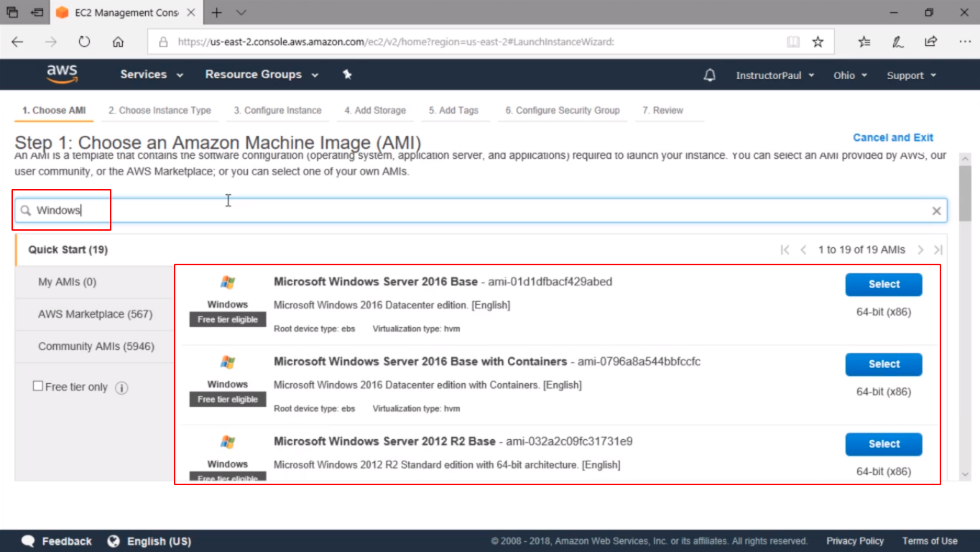
Task: Go to 5. Add Tags step
Action: 453,111
